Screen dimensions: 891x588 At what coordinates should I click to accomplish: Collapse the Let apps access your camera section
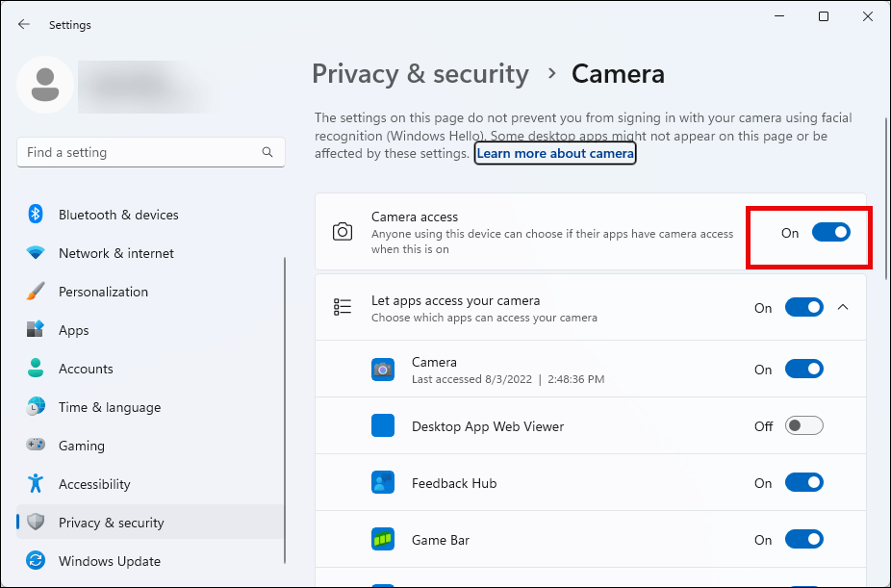[x=843, y=308]
